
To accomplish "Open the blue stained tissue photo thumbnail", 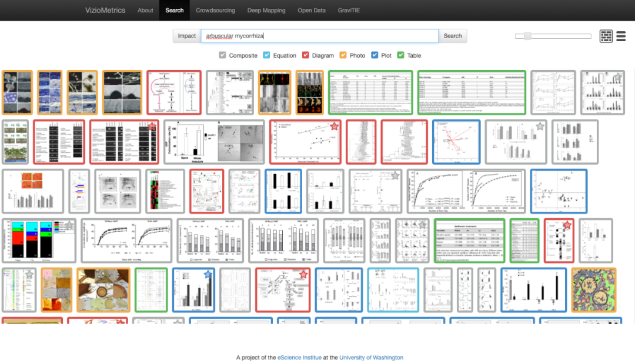I will 50,92.
